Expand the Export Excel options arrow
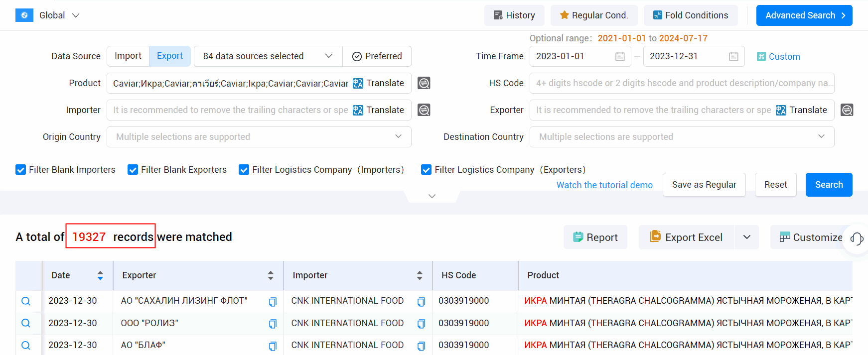Viewport: 868px width, 355px height. coord(746,237)
